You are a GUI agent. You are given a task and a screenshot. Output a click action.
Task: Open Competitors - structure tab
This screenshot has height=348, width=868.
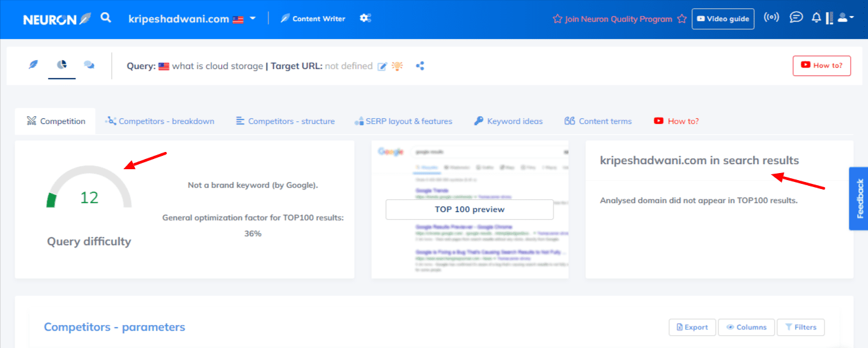(x=285, y=121)
